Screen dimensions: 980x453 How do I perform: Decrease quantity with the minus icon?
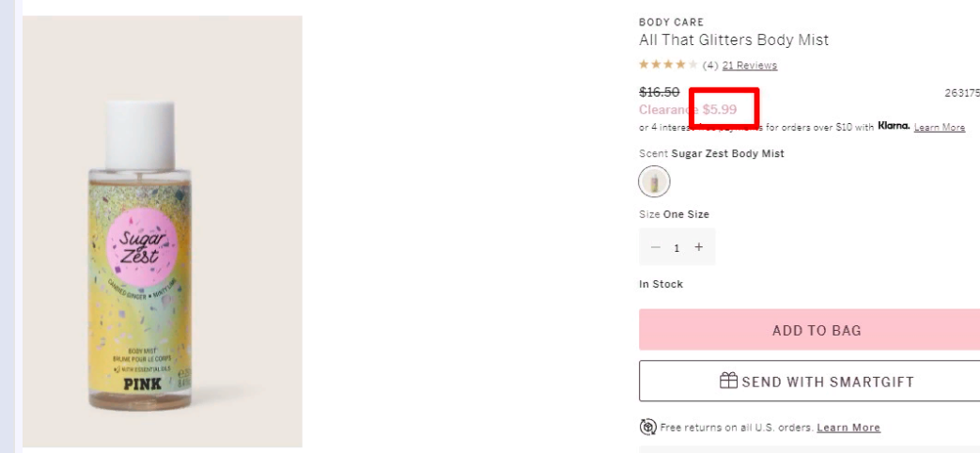[x=655, y=247]
